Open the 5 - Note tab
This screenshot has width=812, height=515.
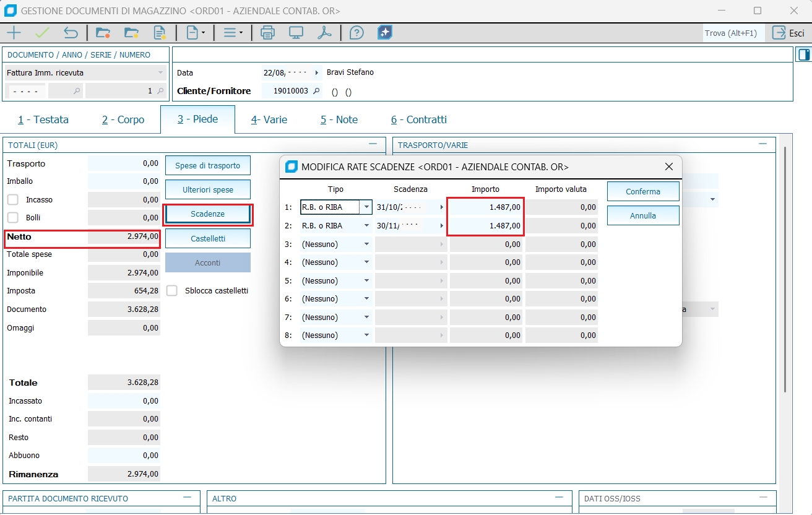click(339, 119)
